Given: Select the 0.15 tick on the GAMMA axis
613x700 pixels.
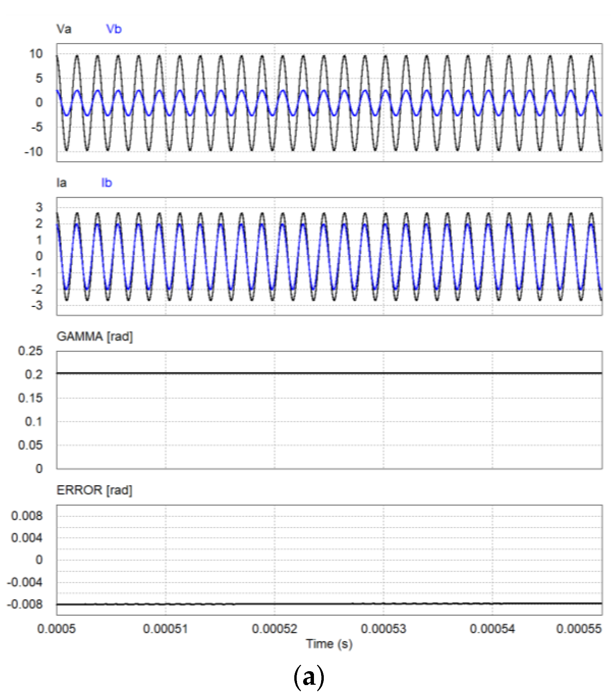Looking at the screenshot, I should coord(31,398).
